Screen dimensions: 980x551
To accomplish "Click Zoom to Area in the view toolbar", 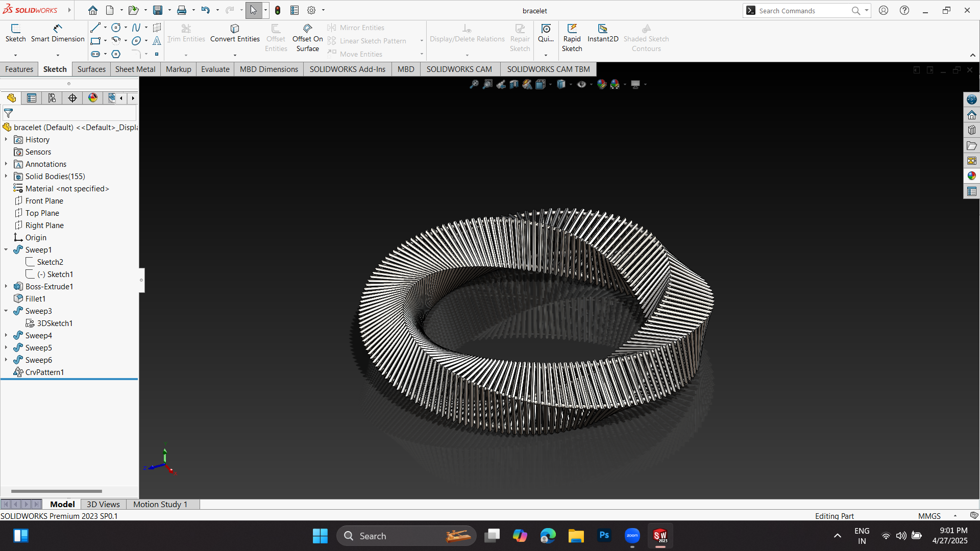I will click(487, 84).
